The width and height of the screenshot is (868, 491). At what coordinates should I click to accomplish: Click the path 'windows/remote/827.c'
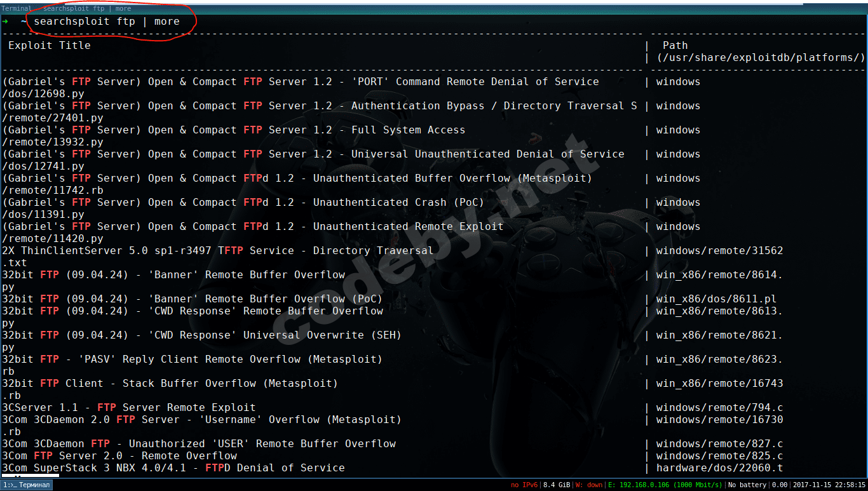(x=720, y=444)
